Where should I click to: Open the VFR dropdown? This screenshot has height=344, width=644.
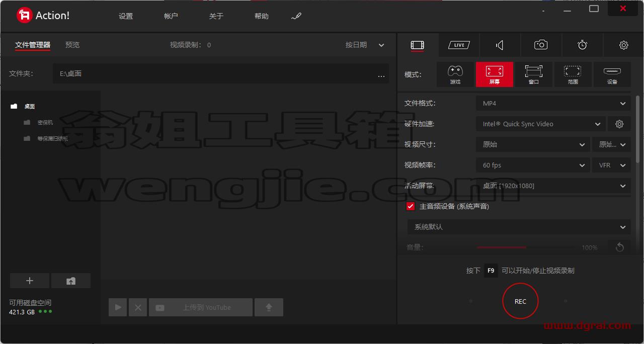click(611, 165)
